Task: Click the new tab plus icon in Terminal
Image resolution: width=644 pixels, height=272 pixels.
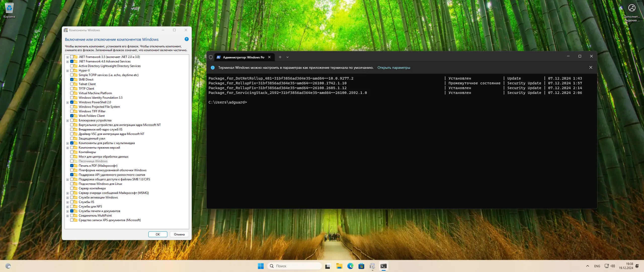Action: (280, 57)
